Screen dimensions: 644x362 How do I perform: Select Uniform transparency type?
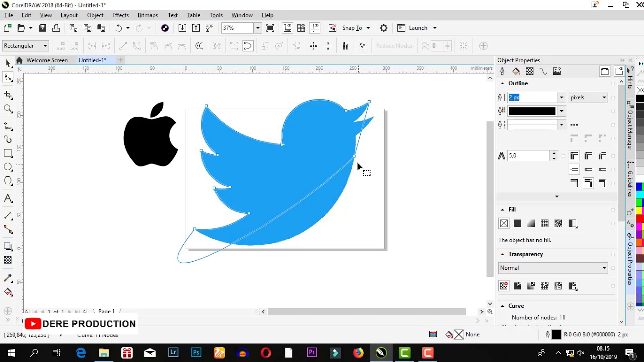(x=517, y=286)
